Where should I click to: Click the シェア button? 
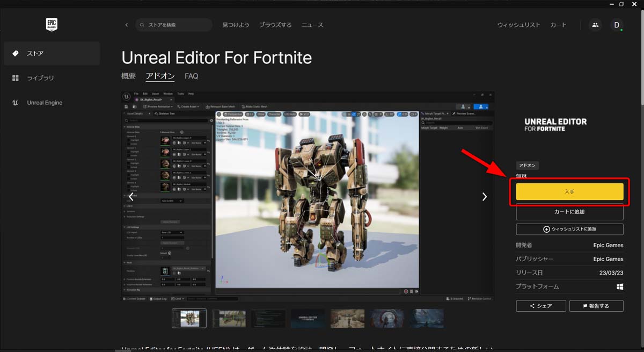click(541, 306)
